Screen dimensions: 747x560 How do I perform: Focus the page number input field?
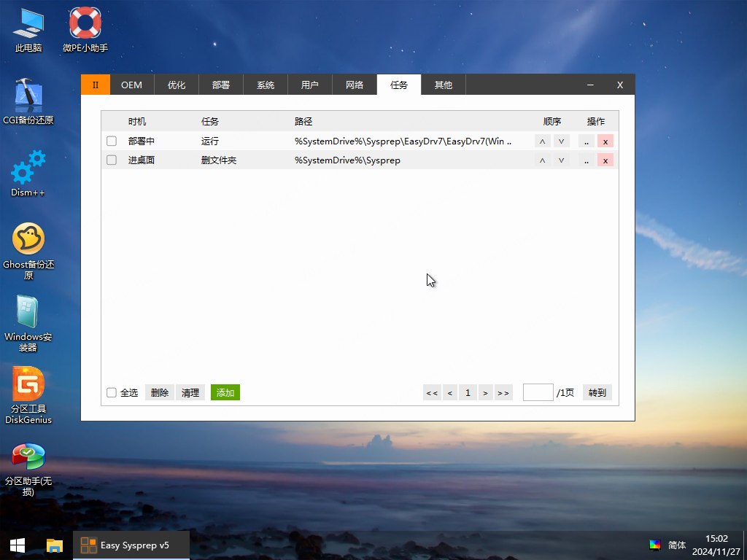click(x=538, y=392)
